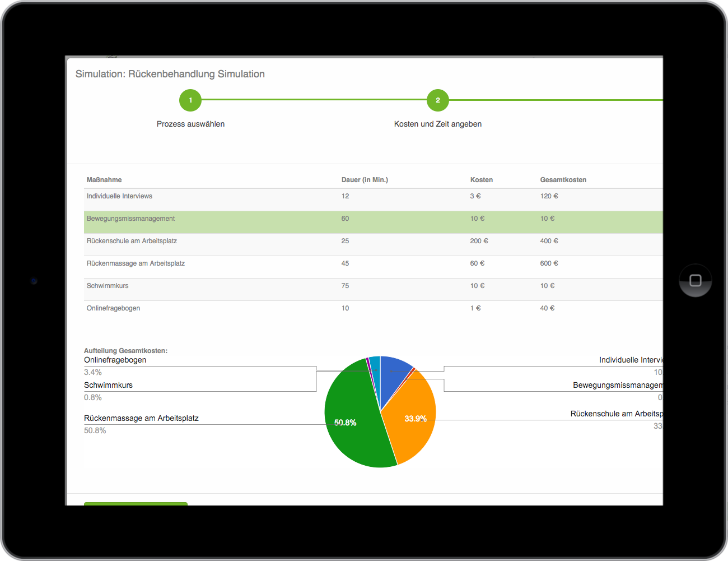Click cost 200 € of Rückenschule

pyautogui.click(x=479, y=241)
